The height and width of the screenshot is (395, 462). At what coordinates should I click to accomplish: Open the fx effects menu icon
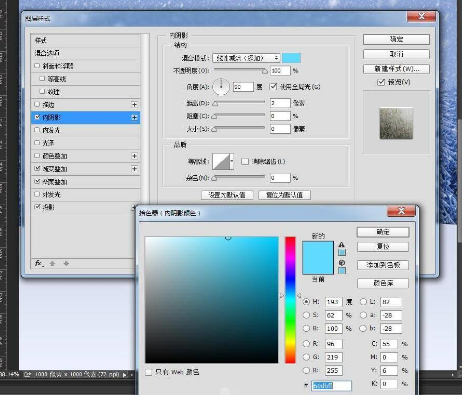[x=39, y=263]
